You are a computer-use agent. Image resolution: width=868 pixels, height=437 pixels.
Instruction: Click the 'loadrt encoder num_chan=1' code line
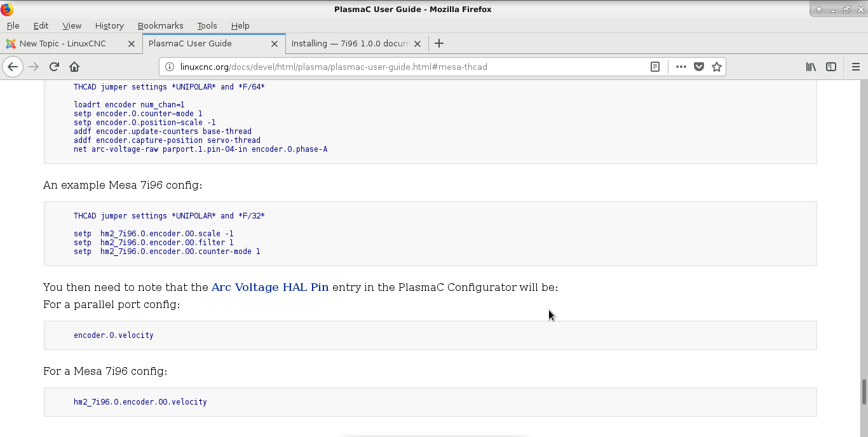[129, 105]
